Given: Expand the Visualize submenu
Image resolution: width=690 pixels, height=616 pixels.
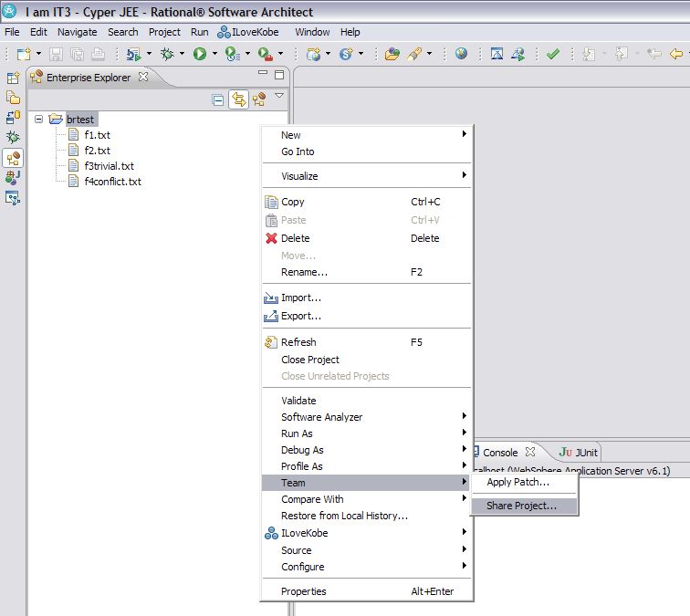Looking at the screenshot, I should click(x=367, y=176).
